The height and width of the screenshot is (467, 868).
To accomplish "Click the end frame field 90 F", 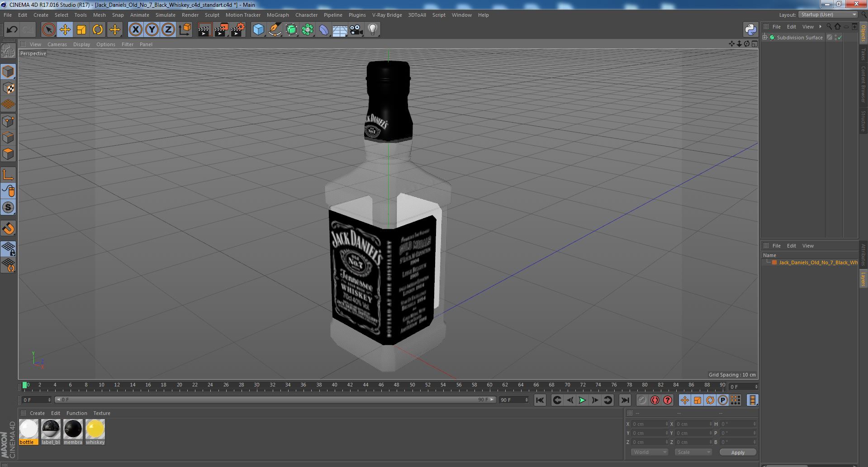I will pyautogui.click(x=513, y=400).
